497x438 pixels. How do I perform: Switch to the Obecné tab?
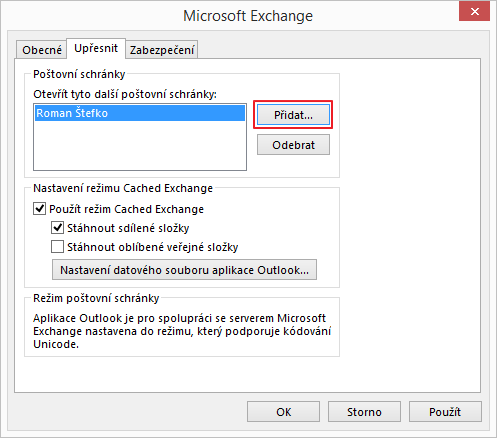coord(42,50)
